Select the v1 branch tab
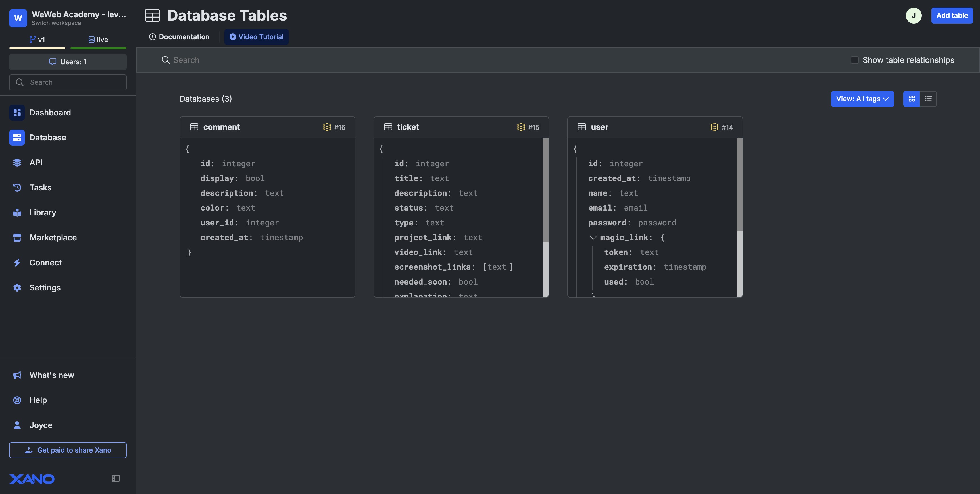 click(37, 40)
